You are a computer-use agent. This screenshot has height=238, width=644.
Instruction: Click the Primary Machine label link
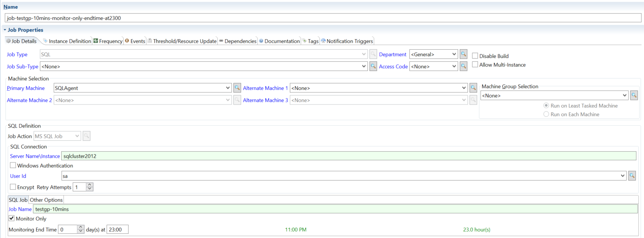pyautogui.click(x=25, y=88)
